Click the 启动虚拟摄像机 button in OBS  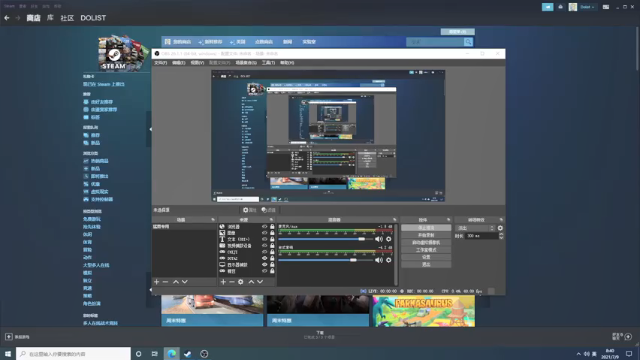coord(426,242)
